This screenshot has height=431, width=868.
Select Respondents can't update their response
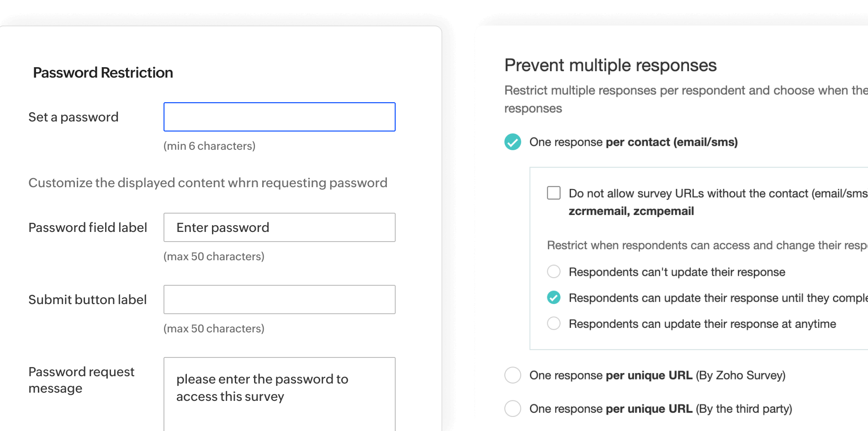click(553, 272)
